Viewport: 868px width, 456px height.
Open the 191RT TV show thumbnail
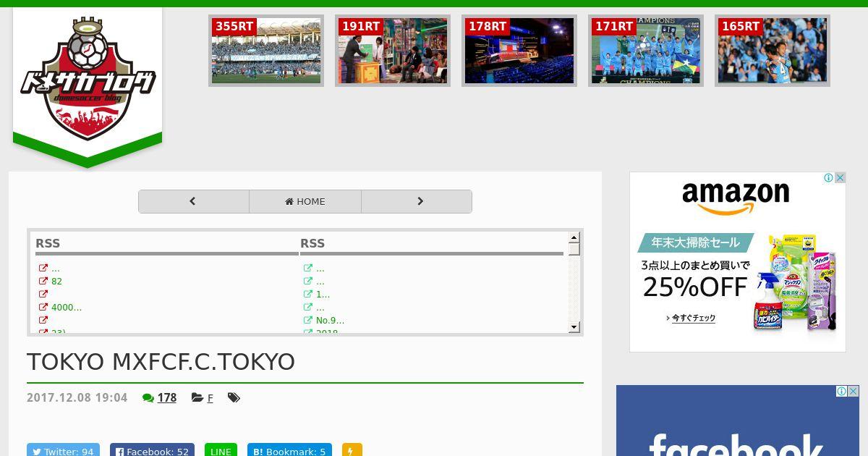[393, 51]
